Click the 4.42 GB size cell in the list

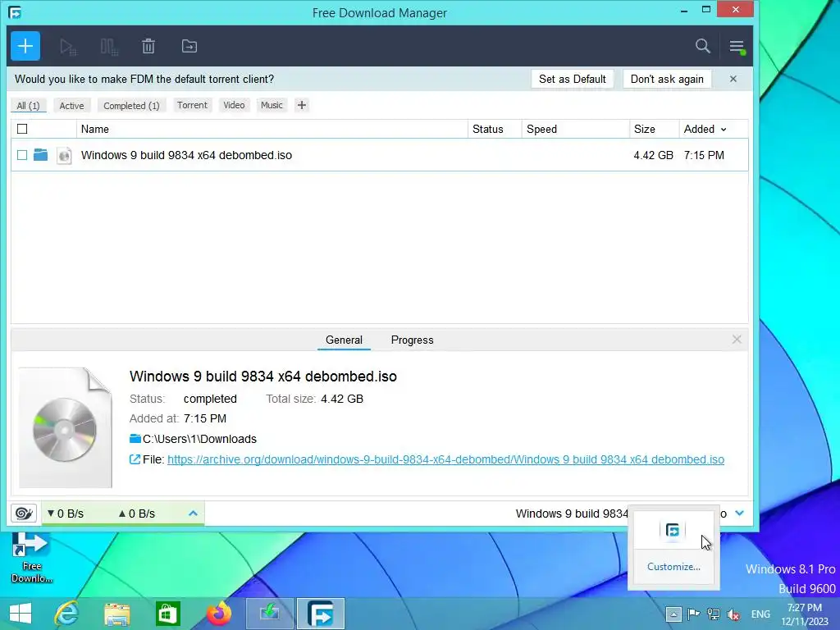click(653, 155)
